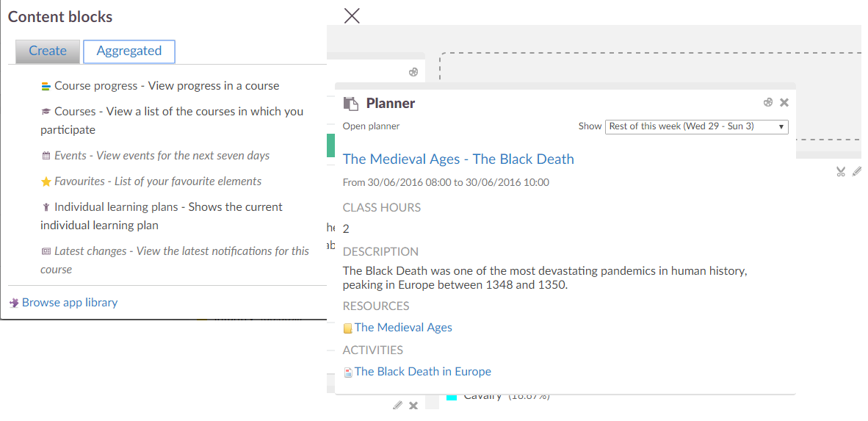Open The Medieval Ages - The Black Death
This screenshot has width=868, height=421.
click(458, 159)
